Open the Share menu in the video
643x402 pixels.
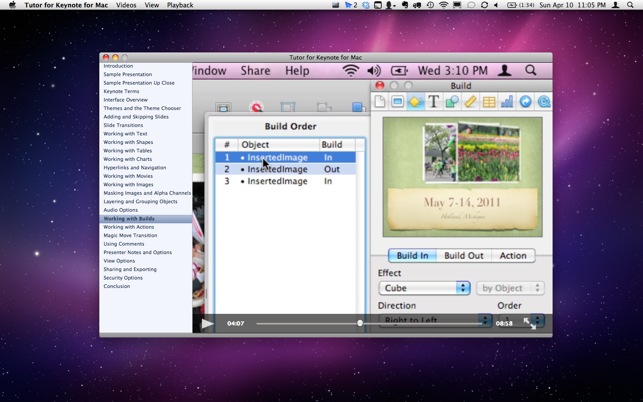255,71
